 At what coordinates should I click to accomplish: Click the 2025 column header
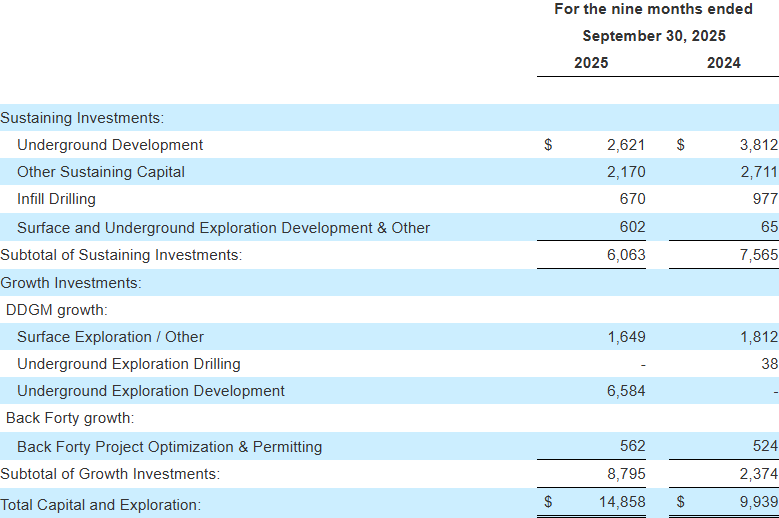pos(590,63)
